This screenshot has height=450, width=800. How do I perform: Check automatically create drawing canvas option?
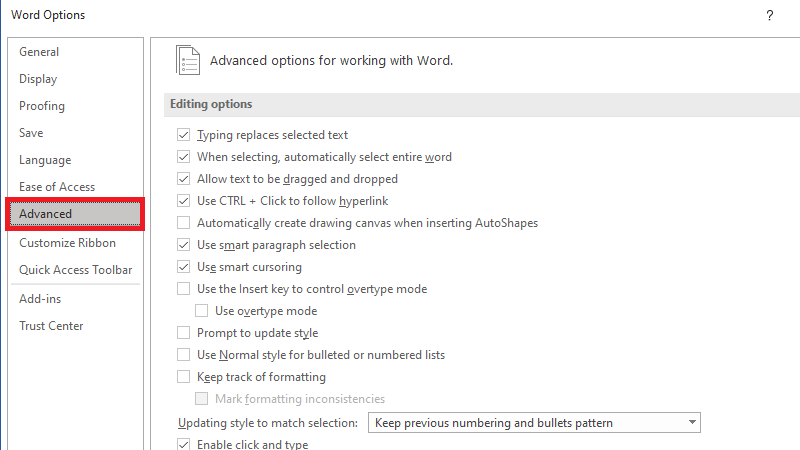click(183, 223)
